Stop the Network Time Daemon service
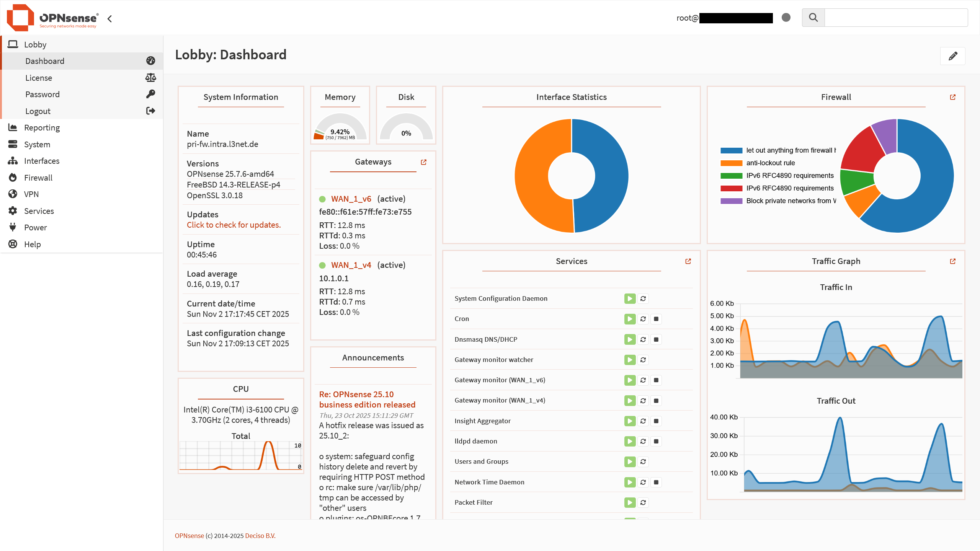The height and width of the screenshot is (551, 980). [656, 482]
